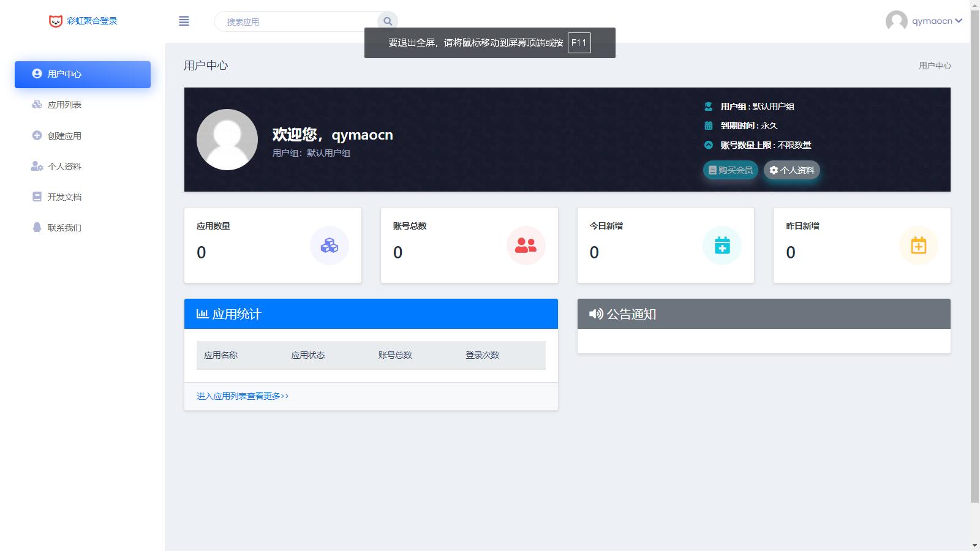
Task: Click the 个人资料 button in banner
Action: (791, 170)
